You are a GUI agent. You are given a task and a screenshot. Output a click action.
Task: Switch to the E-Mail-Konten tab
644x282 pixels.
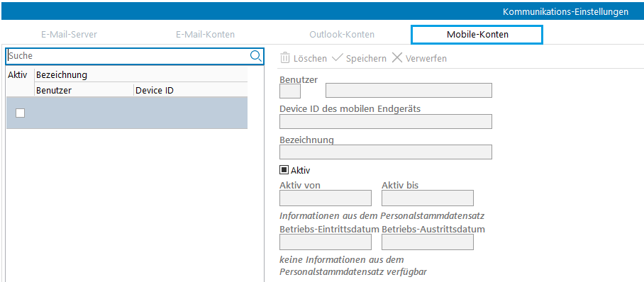point(206,35)
